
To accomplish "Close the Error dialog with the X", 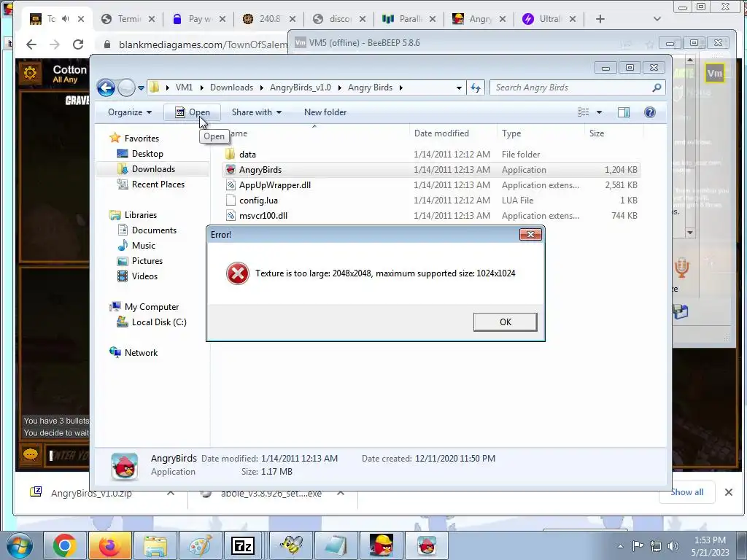I will tap(530, 234).
